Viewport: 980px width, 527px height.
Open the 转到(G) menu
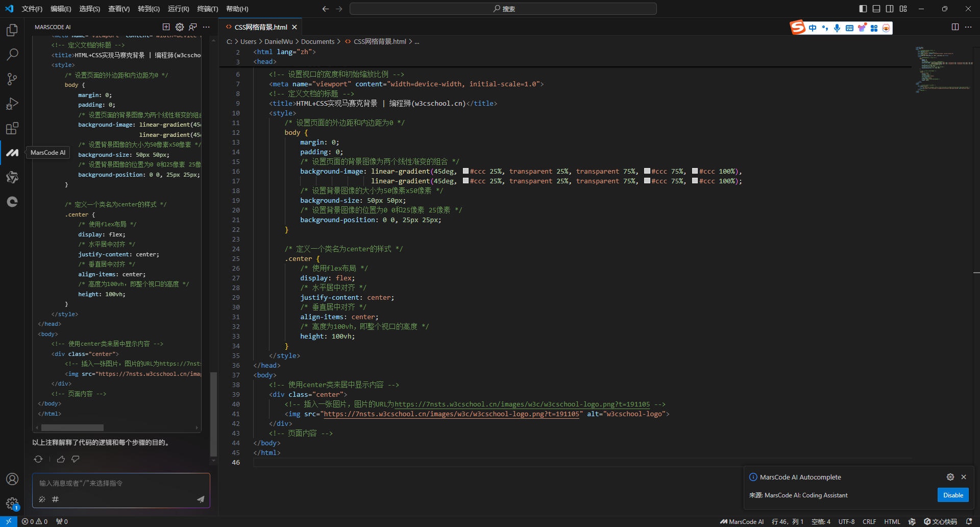click(149, 9)
